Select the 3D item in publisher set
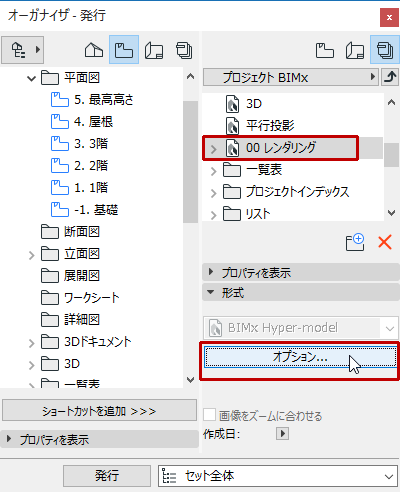Screen dimensions: 400x492 pyautogui.click(x=244, y=104)
